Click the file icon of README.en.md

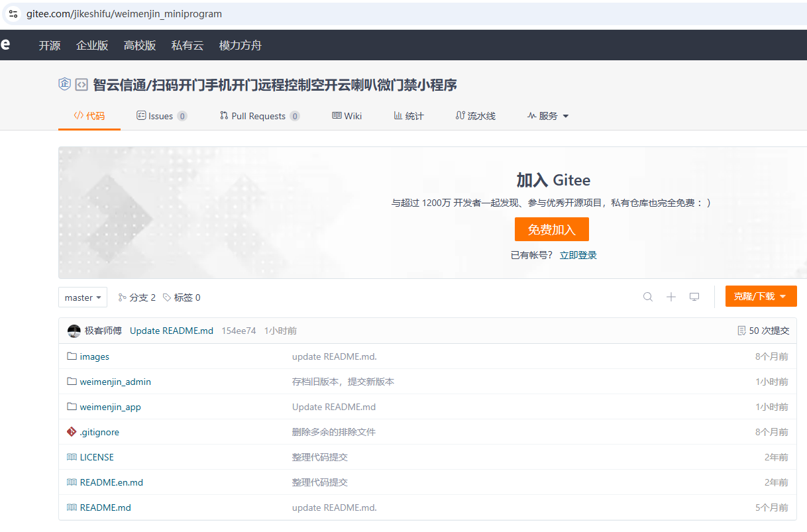tap(72, 482)
